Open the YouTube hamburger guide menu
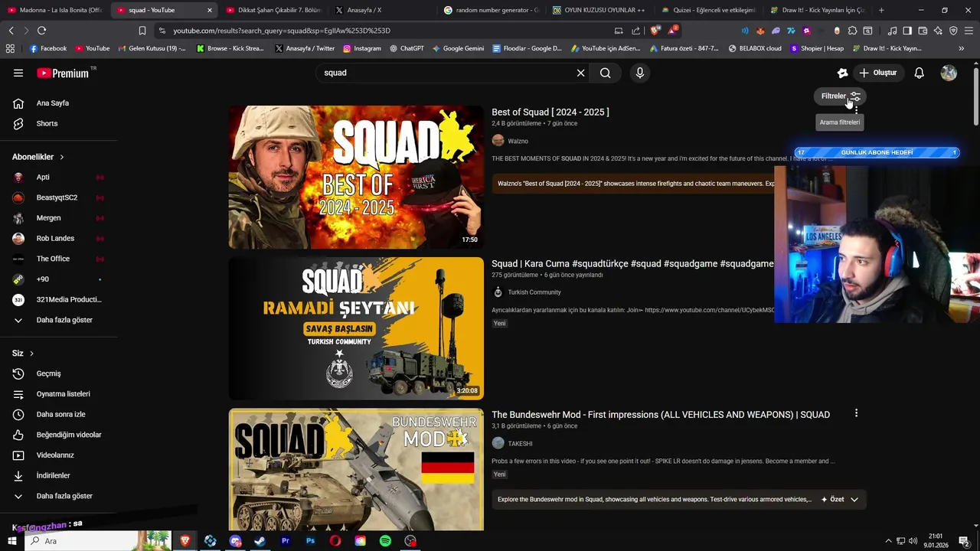The height and width of the screenshot is (551, 980). 18,73
